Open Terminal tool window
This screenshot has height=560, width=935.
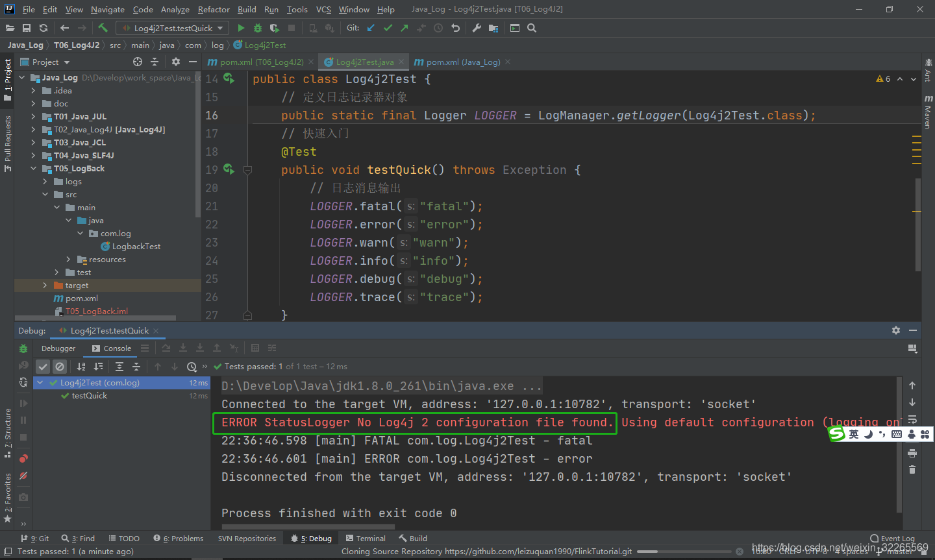pyautogui.click(x=366, y=539)
